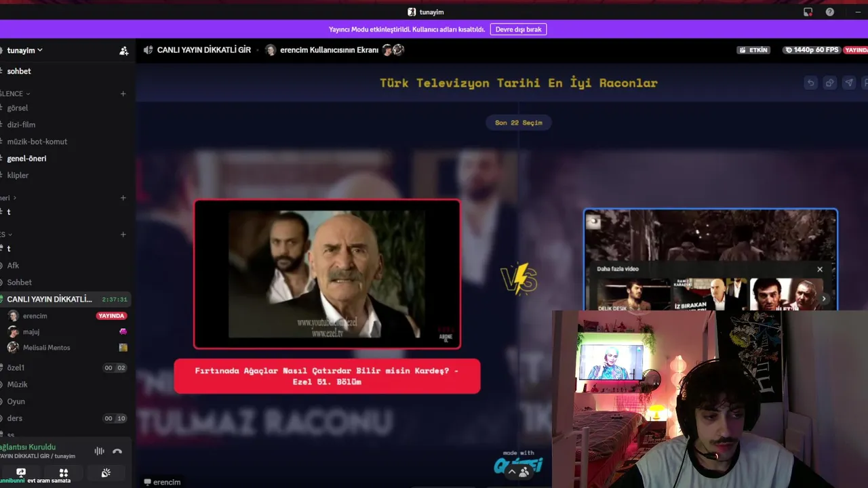Create channel in the voice category
This screenshot has height=488, width=868.
coord(123,235)
